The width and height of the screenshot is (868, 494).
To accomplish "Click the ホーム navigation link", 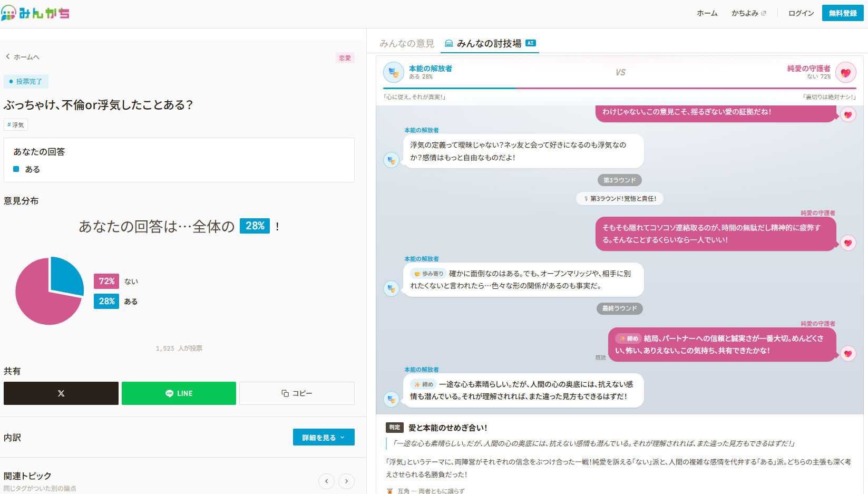I will 707,13.
